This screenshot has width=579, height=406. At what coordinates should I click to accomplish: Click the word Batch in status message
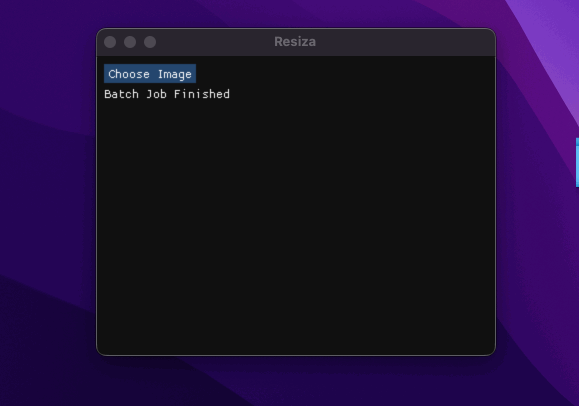[121, 94]
